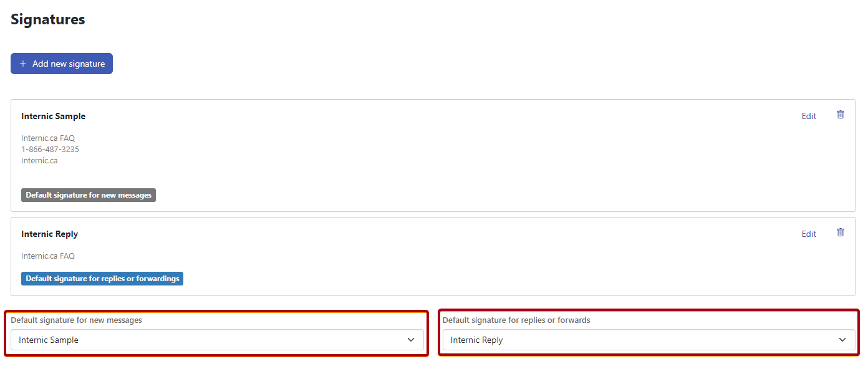Click the Add new signature button
The image size is (868, 374).
[x=62, y=64]
